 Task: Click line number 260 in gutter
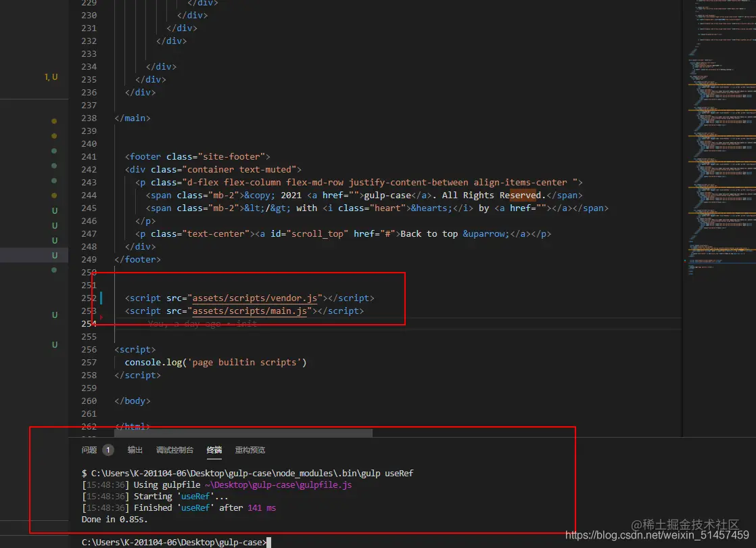point(89,401)
